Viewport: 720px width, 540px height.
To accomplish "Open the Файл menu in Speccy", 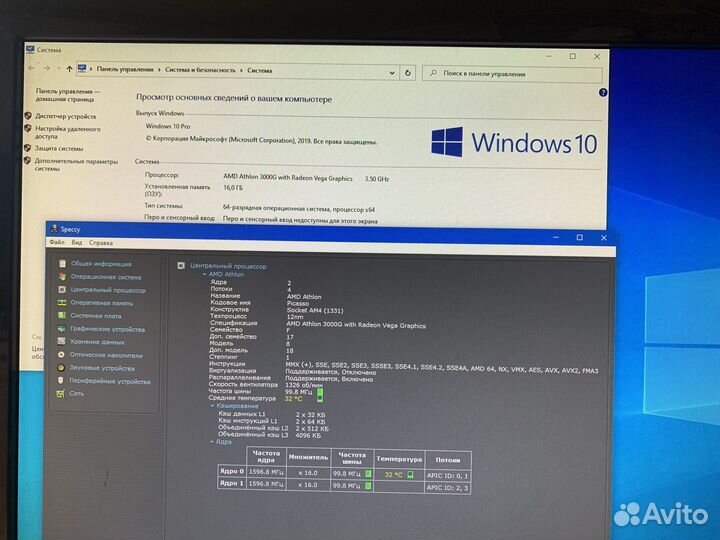I will (x=56, y=243).
